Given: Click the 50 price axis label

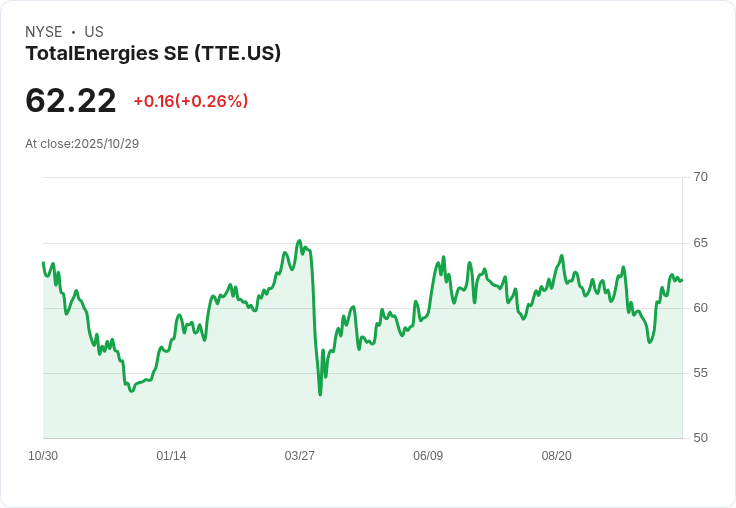Looking at the screenshot, I should pyautogui.click(x=700, y=438).
